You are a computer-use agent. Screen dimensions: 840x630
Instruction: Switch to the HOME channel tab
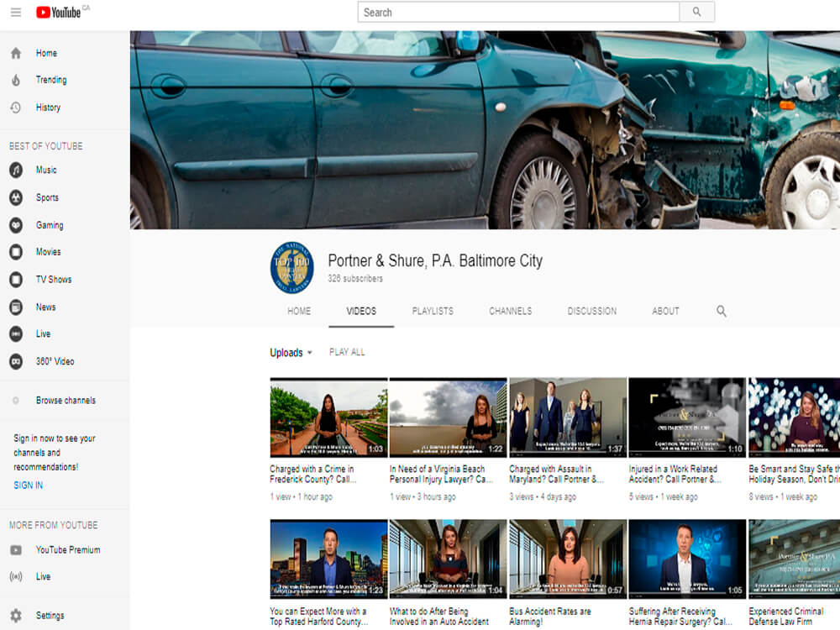299,312
